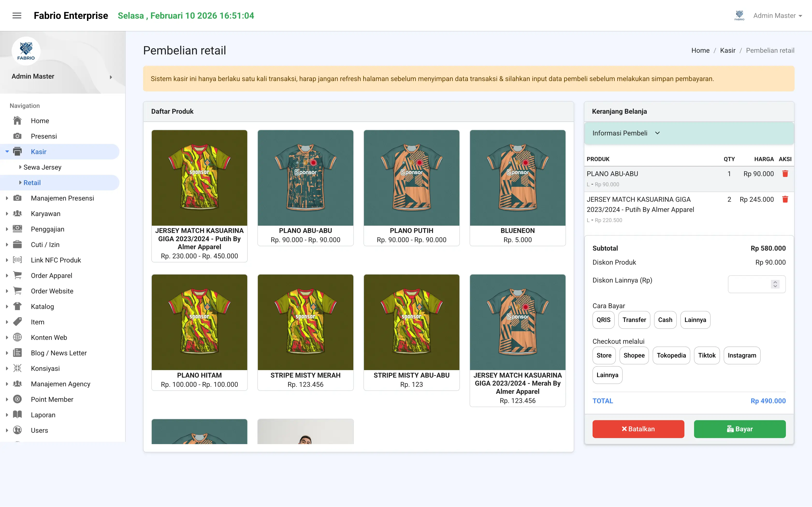Go to Kasir breadcrumb link
Viewport: 812px width, 507px height.
click(x=728, y=50)
